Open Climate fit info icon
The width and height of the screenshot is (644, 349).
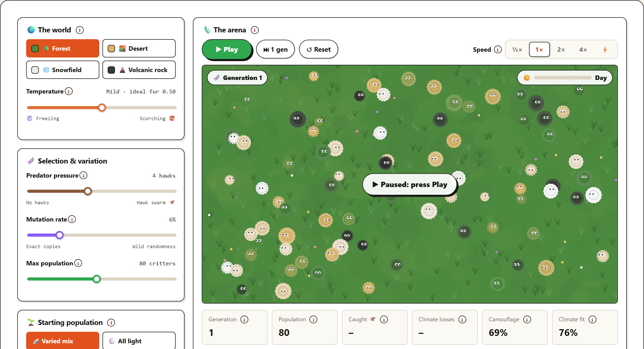[593, 319]
